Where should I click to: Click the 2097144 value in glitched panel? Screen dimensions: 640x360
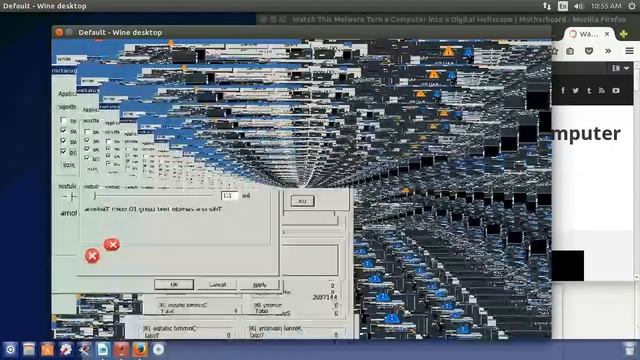tap(325, 298)
